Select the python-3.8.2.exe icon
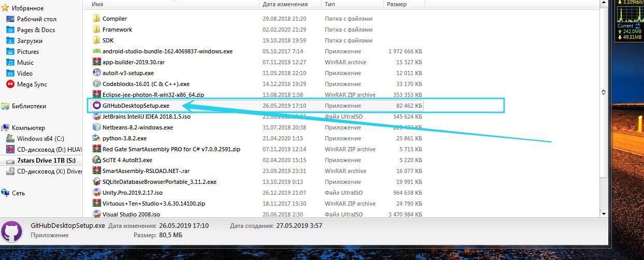644x260 pixels. [x=96, y=138]
